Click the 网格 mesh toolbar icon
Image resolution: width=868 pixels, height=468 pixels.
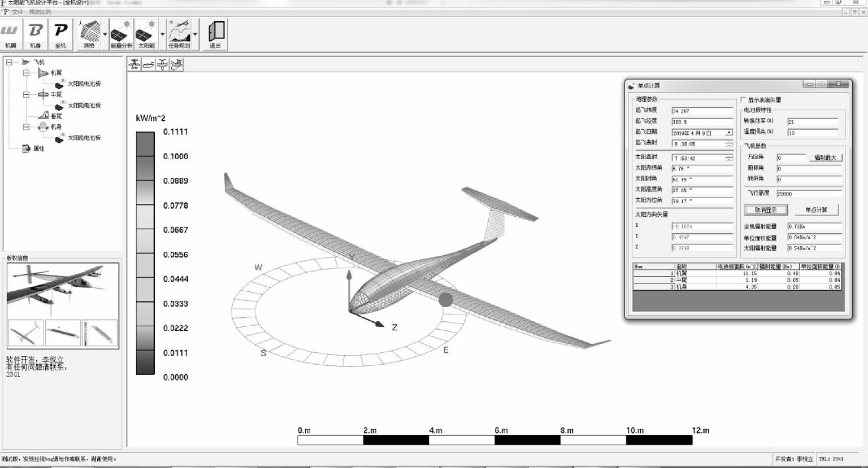click(89, 34)
